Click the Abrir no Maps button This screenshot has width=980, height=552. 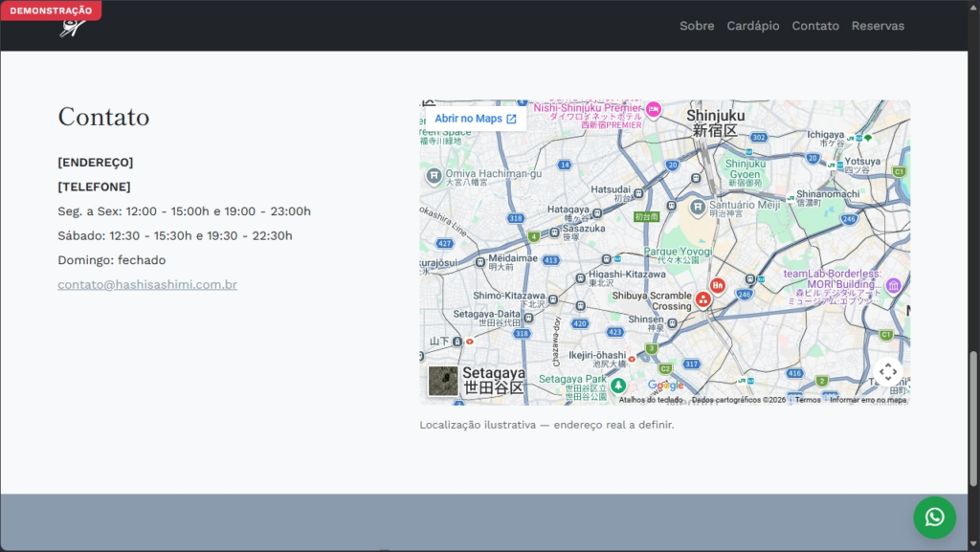coord(476,119)
